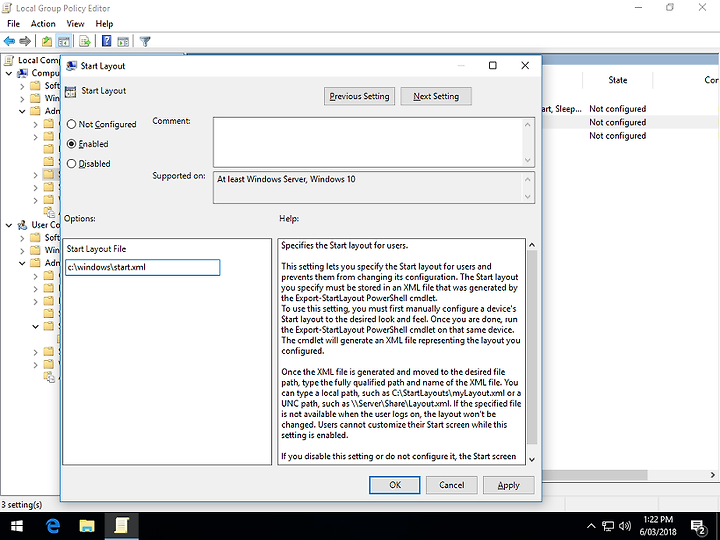Click the Group Policy Editor taskbar icon

point(121,526)
